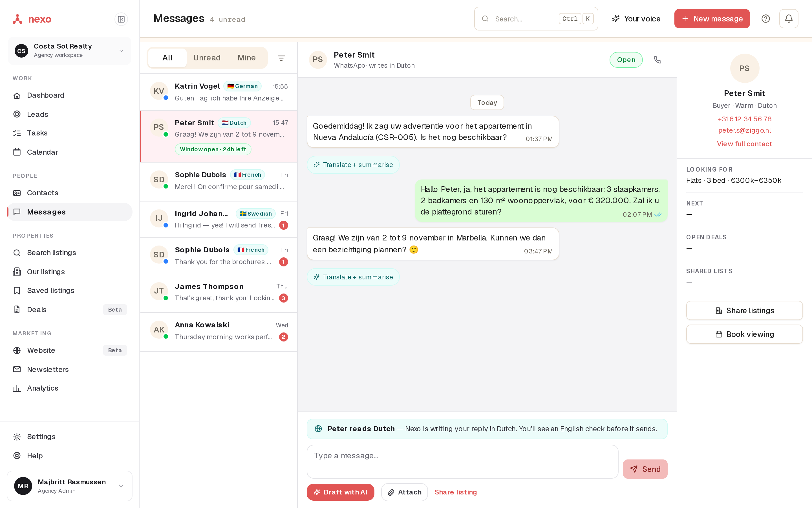
Task: Open Tasks list
Action: coord(70,133)
